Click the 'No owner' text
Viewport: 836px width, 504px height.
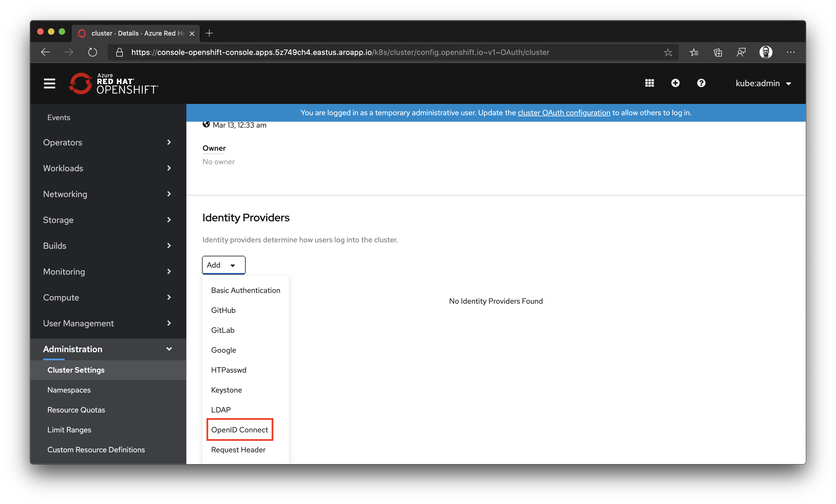click(x=218, y=162)
